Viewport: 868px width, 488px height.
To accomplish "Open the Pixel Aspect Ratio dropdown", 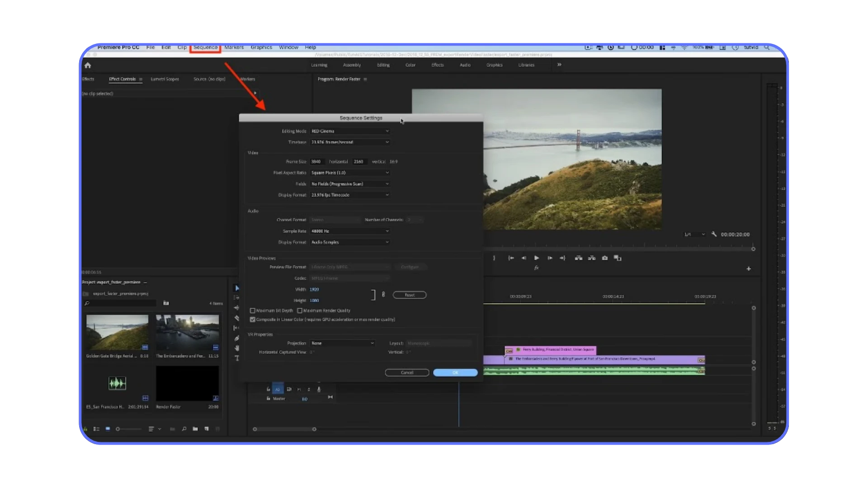I will [350, 173].
